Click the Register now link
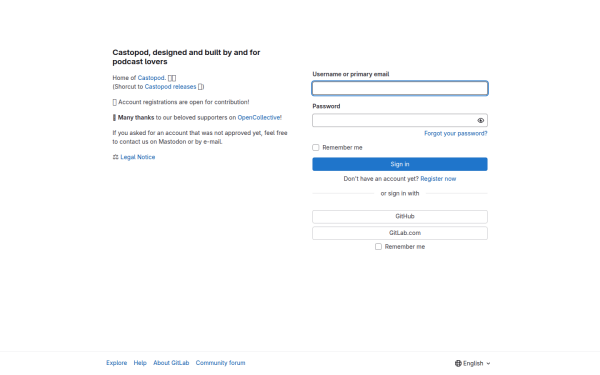Viewport: 600px width, 375px height. coord(438,179)
